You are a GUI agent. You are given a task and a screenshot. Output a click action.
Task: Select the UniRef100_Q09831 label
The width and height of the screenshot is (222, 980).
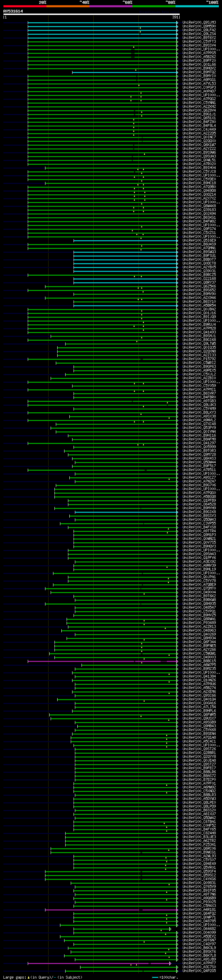point(199,883)
